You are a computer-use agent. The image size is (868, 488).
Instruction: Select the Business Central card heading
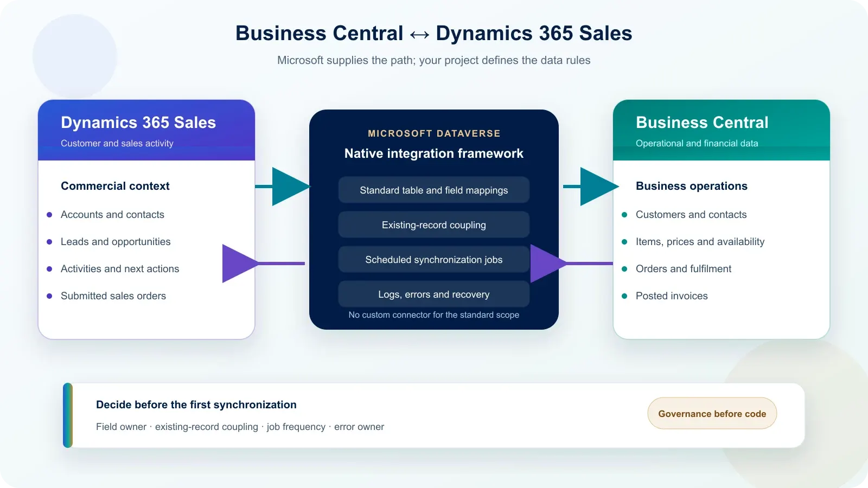pyautogui.click(x=702, y=123)
